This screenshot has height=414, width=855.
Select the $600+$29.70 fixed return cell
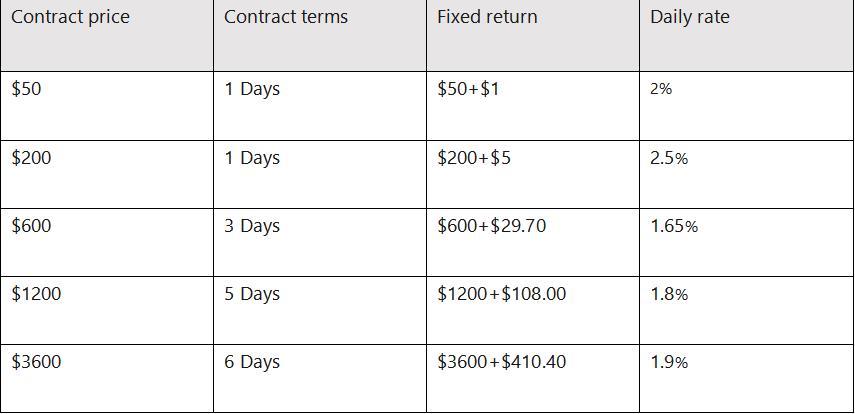[492, 226]
